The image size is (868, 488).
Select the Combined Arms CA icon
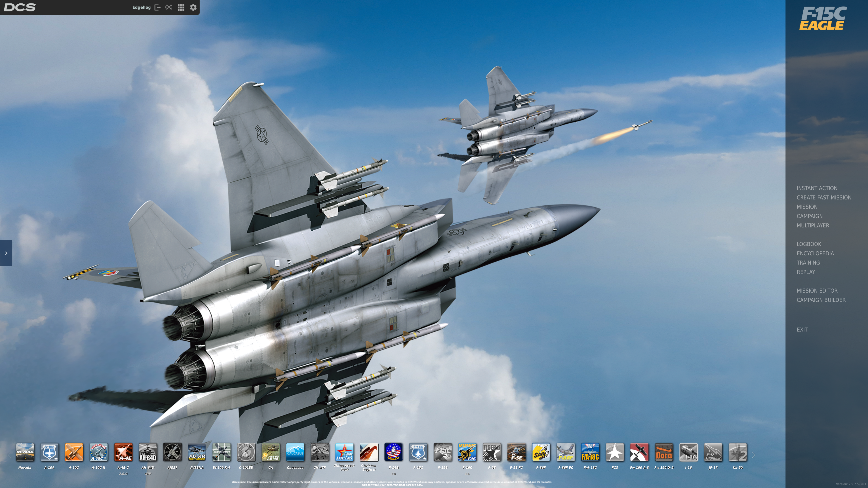coord(271,452)
